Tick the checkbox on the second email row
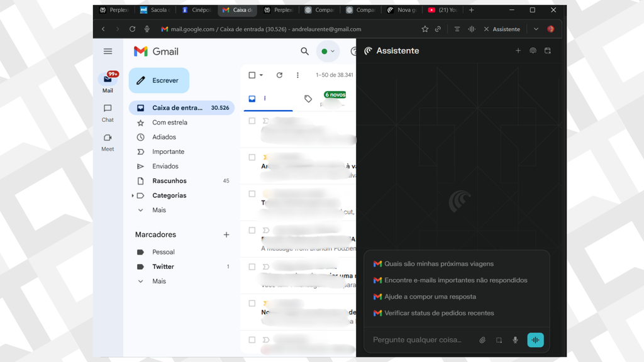Image resolution: width=644 pixels, height=362 pixels. coord(252,157)
